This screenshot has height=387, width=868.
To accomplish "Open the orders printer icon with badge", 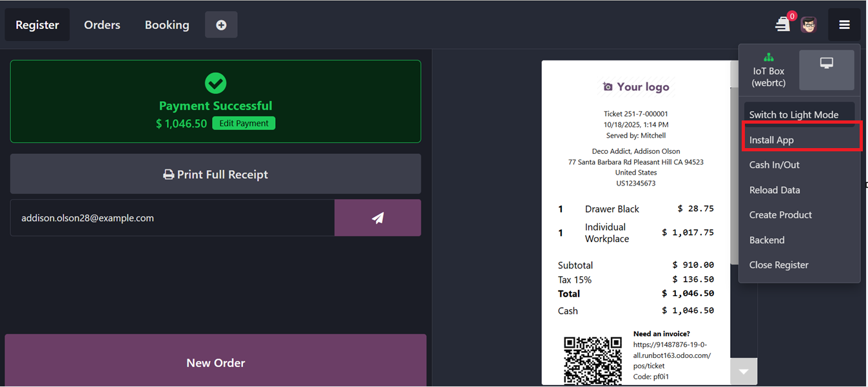I will point(784,24).
